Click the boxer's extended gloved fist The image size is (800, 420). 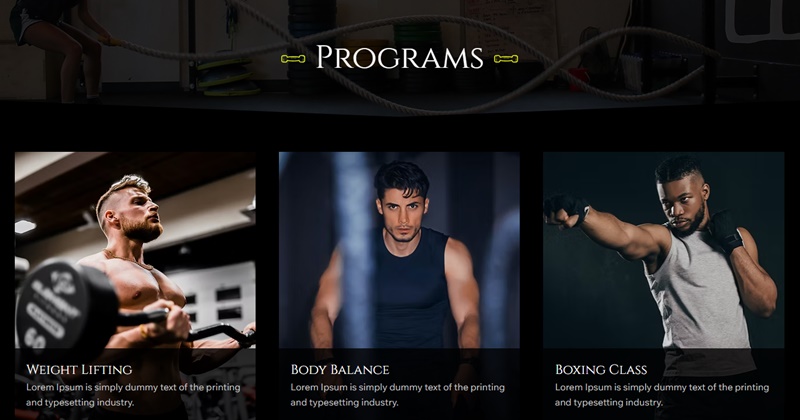(x=564, y=210)
